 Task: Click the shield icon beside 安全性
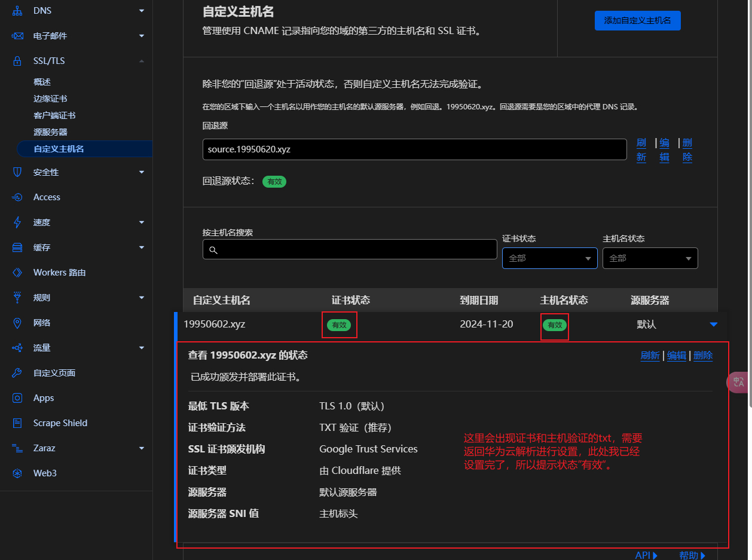[17, 172]
